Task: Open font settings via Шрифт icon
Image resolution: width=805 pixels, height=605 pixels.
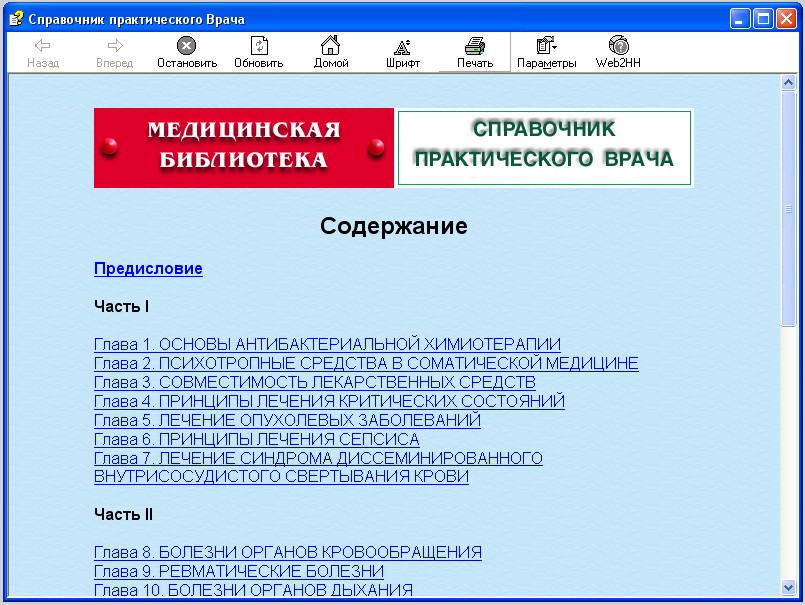Action: pyautogui.click(x=402, y=47)
